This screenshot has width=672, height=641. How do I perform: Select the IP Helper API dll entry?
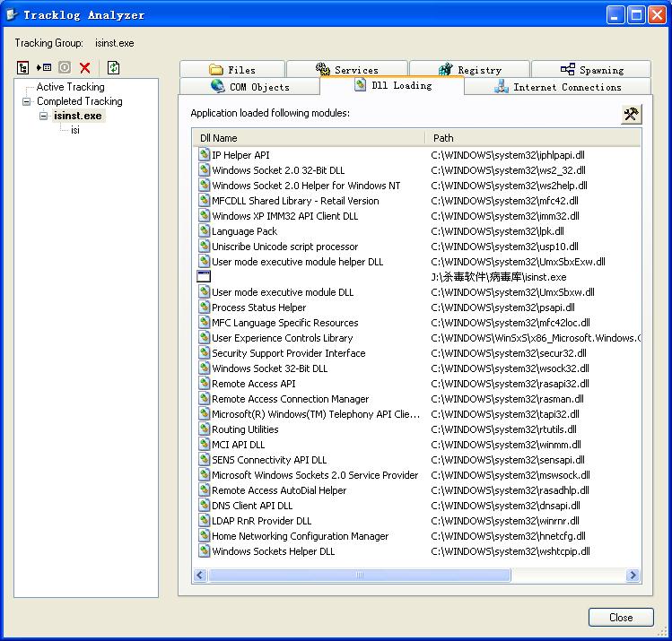click(x=240, y=155)
